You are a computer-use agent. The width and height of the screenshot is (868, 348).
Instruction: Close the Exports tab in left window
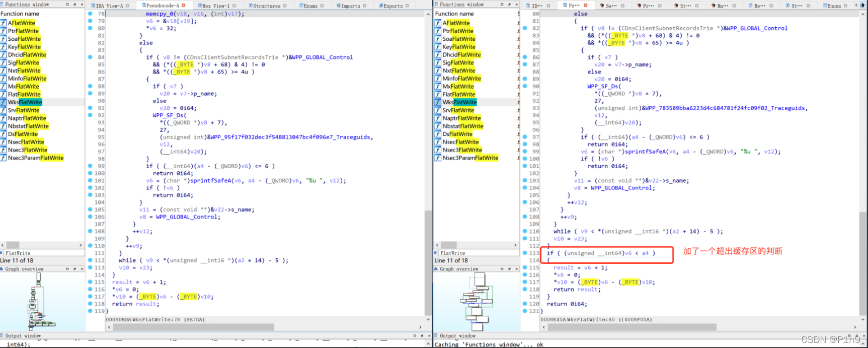click(x=407, y=6)
